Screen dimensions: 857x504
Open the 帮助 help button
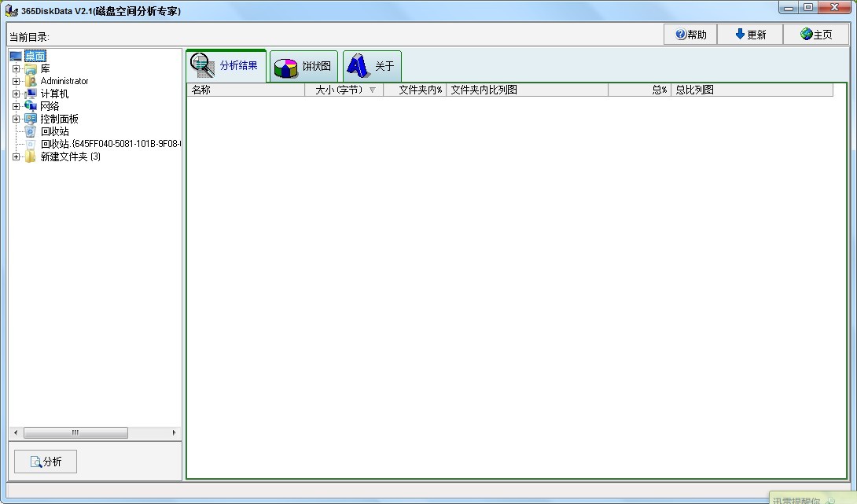click(690, 35)
